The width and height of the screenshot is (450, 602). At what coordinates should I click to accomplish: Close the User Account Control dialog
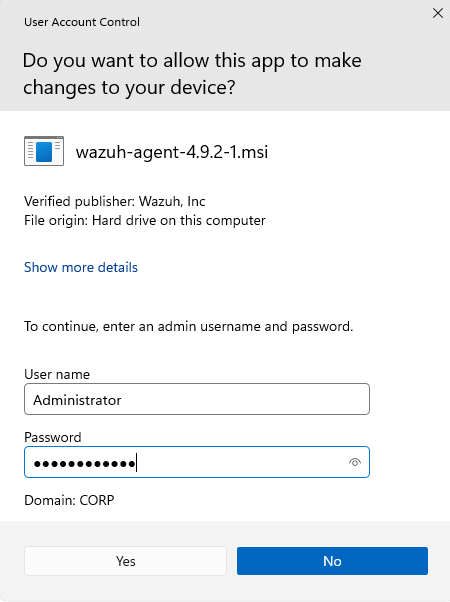point(438,13)
